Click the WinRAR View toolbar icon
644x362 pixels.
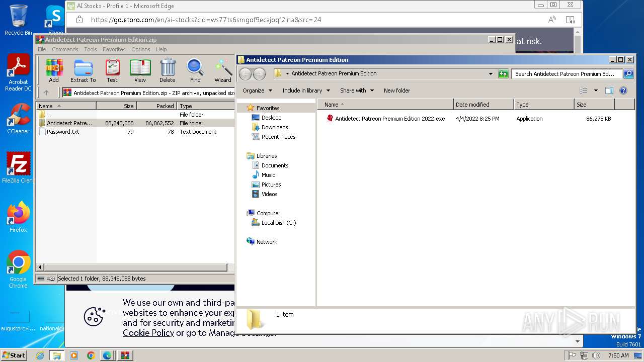click(140, 71)
